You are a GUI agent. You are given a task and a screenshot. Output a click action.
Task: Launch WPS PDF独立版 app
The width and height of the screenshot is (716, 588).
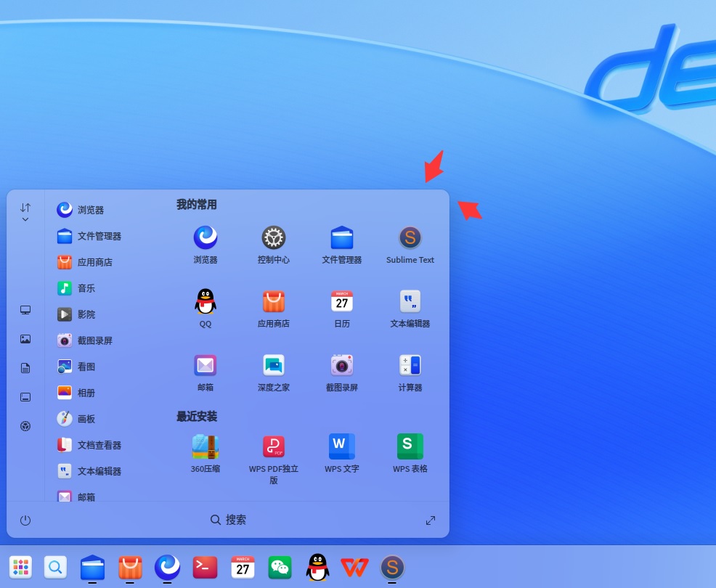click(273, 458)
